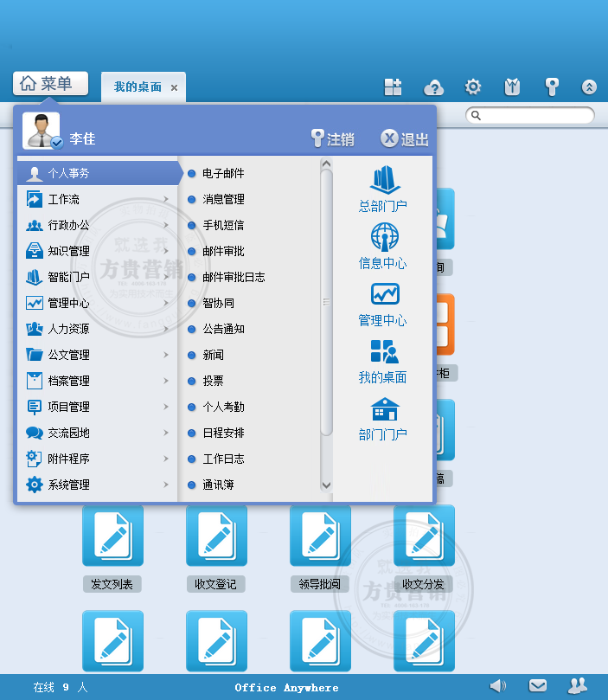Open 日程安排 submenu entry
The width and height of the screenshot is (608, 700).
pos(223,433)
